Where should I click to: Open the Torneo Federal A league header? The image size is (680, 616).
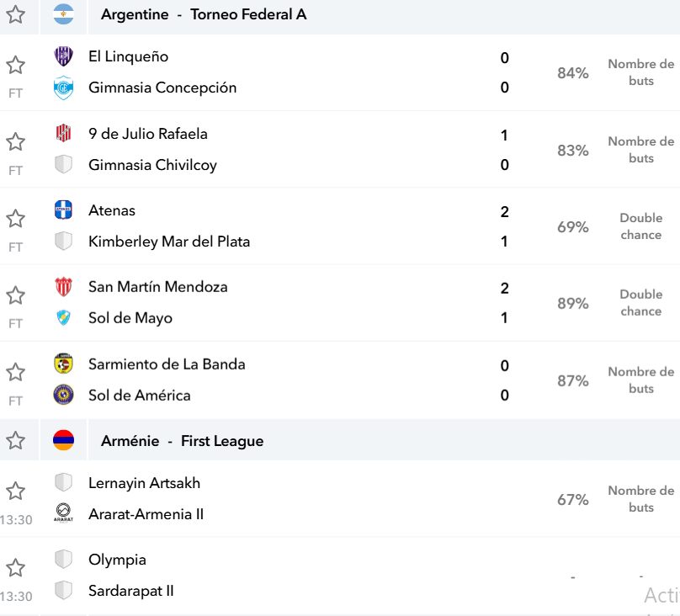pyautogui.click(x=204, y=14)
